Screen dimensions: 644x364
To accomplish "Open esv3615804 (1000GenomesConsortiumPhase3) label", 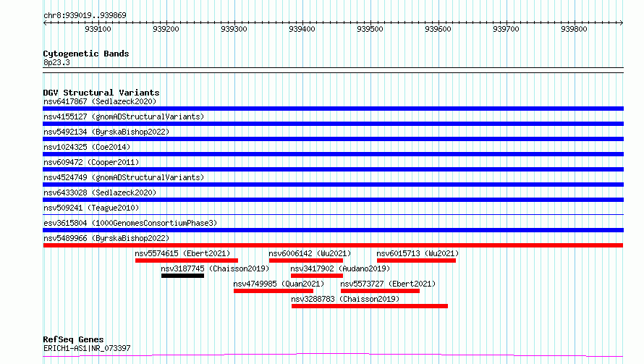I will tap(130, 223).
